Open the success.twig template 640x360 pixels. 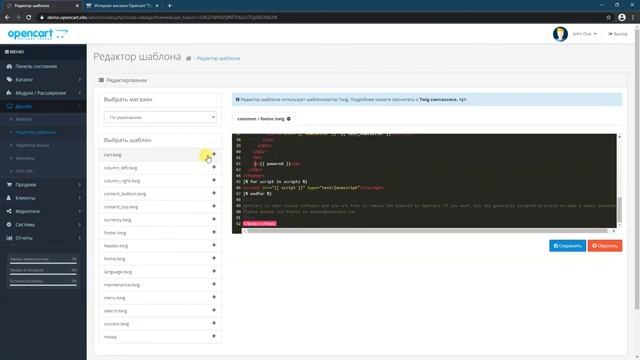click(x=160, y=324)
